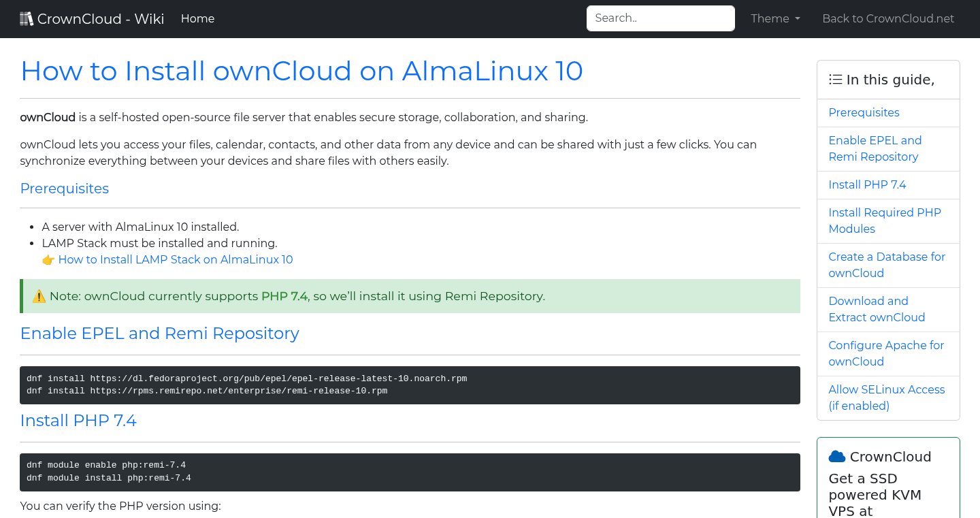Click the 'How to Install LAMP Stack' link

(176, 259)
